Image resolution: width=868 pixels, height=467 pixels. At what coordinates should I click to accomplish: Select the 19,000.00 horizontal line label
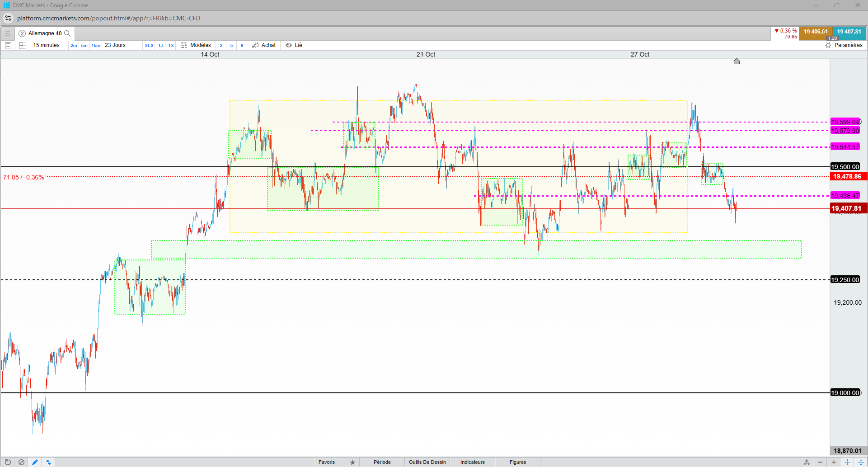point(845,393)
